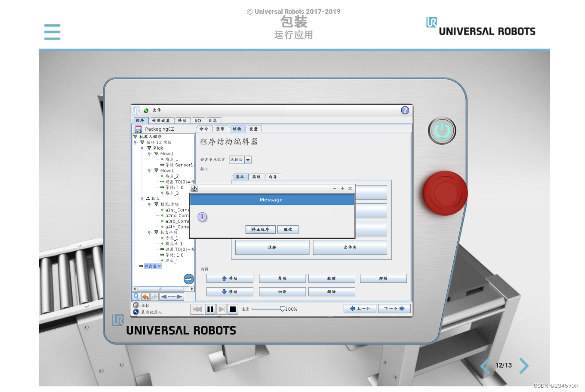Click the info icon in Message dialog
Image resolution: width=585 pixels, height=392 pixels.
click(202, 217)
